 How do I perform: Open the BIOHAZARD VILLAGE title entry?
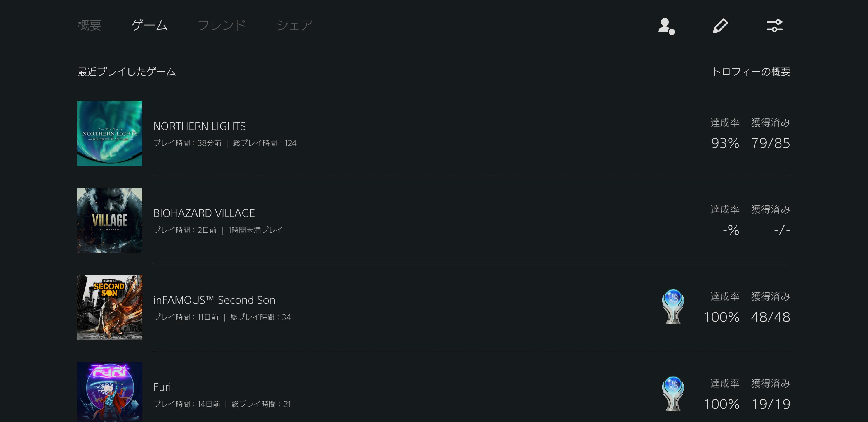(x=204, y=213)
